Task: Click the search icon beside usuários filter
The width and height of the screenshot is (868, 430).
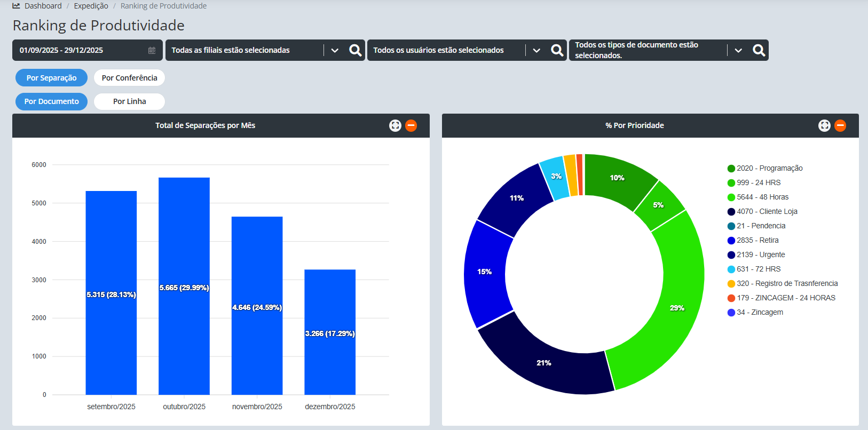Action: click(x=557, y=50)
